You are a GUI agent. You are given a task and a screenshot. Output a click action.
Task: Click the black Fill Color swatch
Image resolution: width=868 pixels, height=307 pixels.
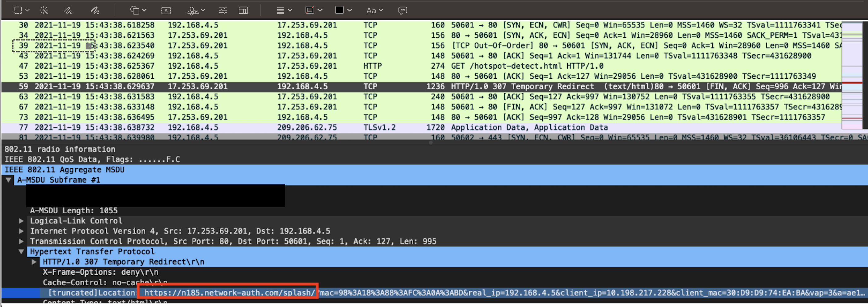(x=340, y=10)
